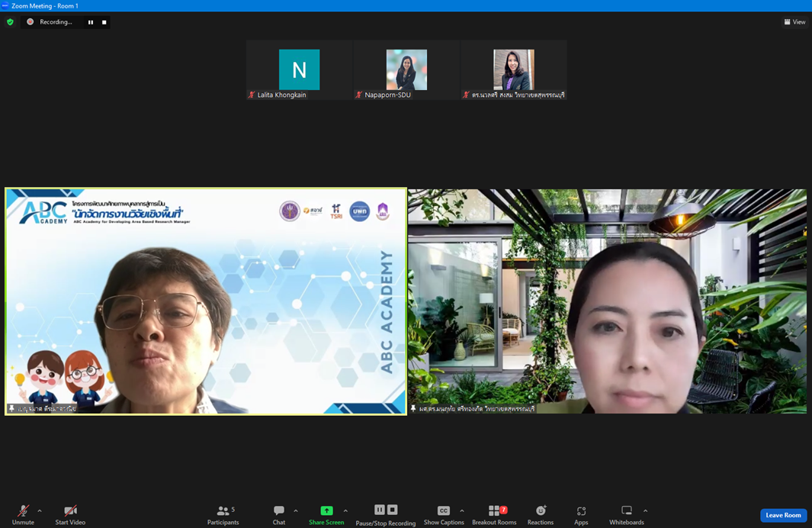The image size is (812, 528).
Task: Click the Leave Room button
Action: coord(783,515)
